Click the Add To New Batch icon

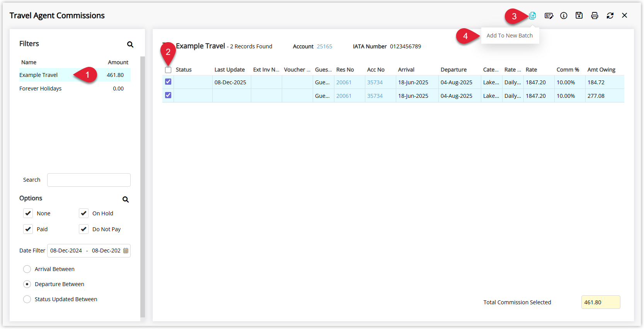tap(533, 15)
